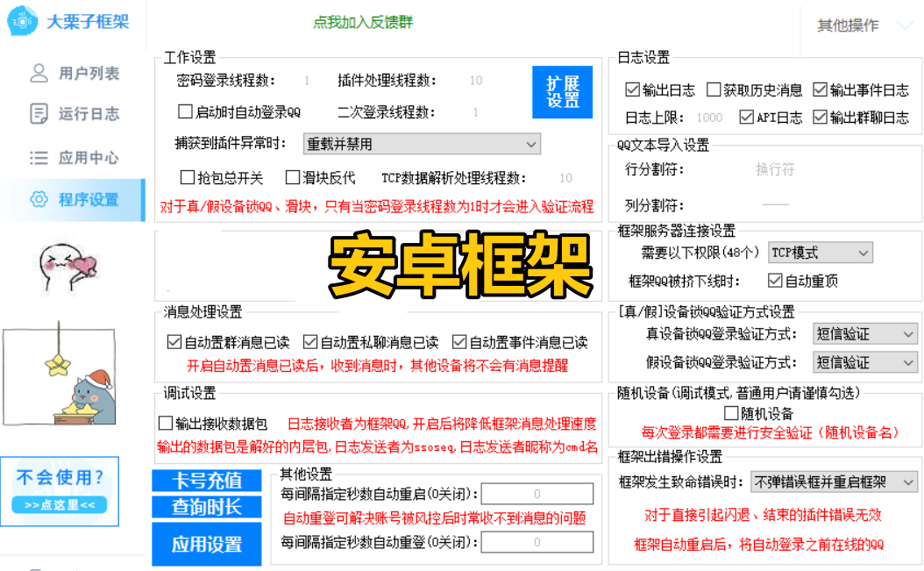The image size is (924, 571).
Task: Enable 启动时自动登录QQ checkbox
Action: click(185, 111)
